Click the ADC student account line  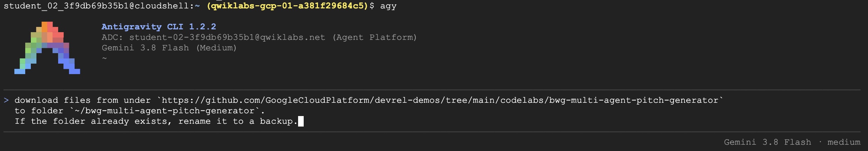[259, 37]
